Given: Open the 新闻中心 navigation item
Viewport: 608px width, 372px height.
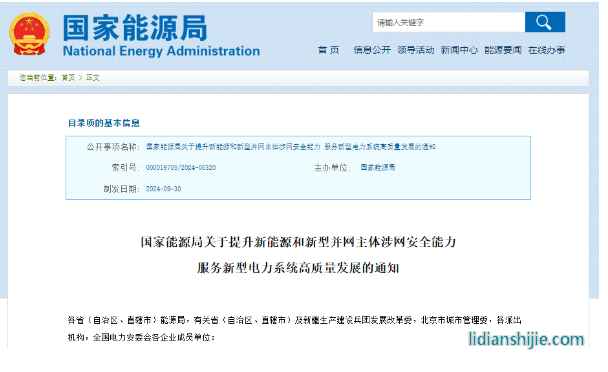Looking at the screenshot, I should 459,50.
